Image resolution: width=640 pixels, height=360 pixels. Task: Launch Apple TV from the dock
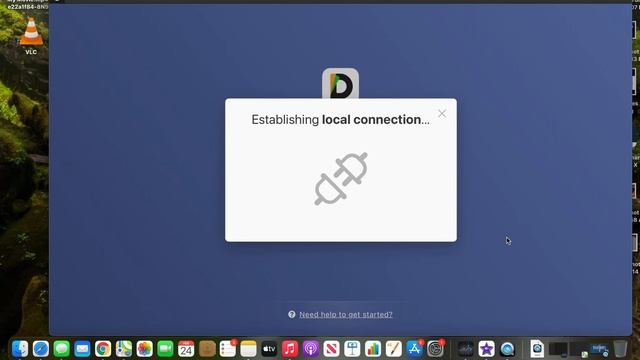click(269, 349)
